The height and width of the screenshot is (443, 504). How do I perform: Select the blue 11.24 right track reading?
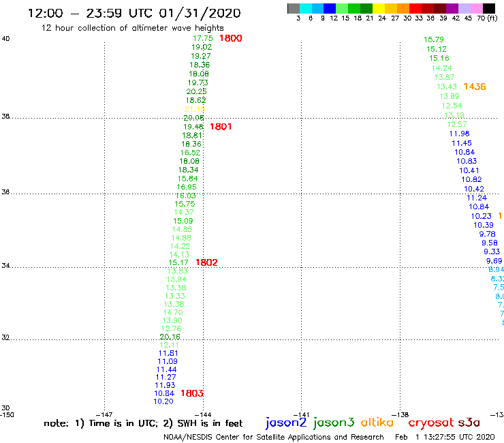coord(477,198)
